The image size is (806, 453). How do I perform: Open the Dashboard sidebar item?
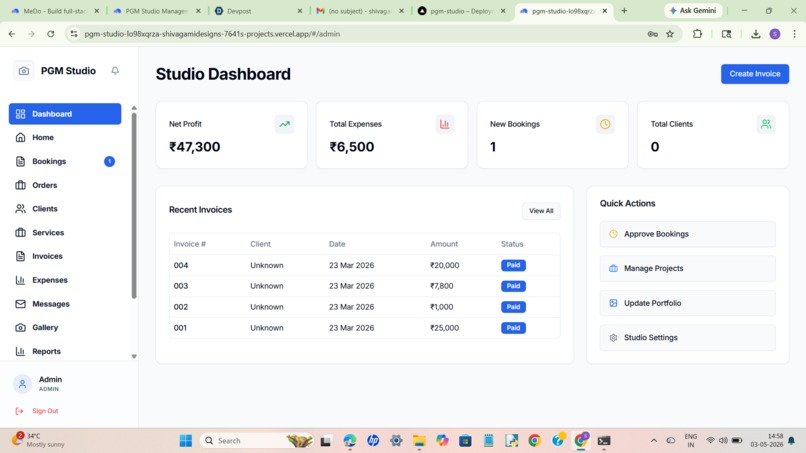65,114
